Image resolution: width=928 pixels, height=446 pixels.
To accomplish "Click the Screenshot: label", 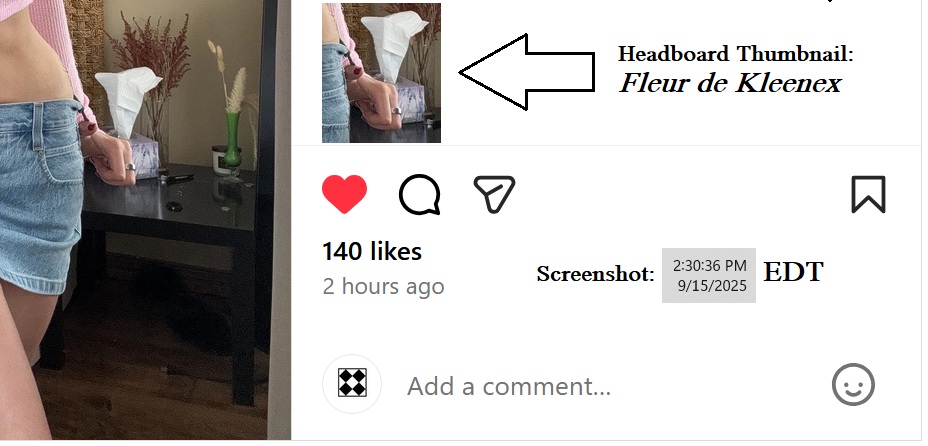I will point(595,274).
